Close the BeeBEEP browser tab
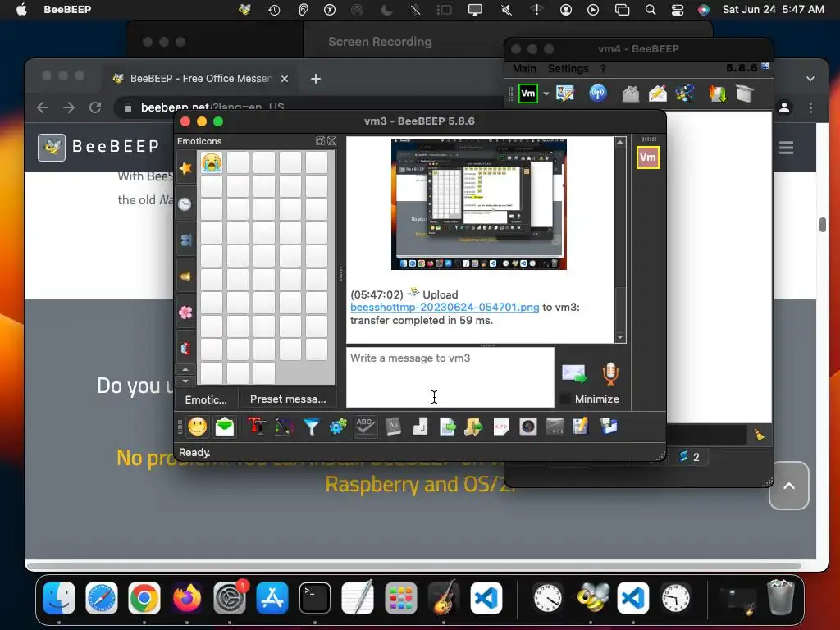The image size is (840, 630). point(285,79)
